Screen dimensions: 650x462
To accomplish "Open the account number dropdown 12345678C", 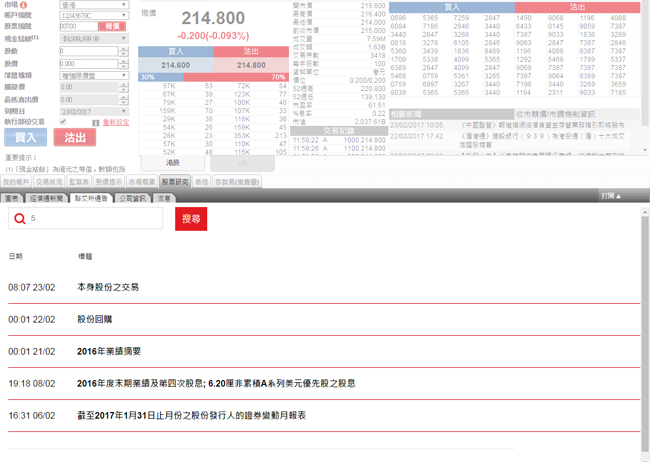I will click(x=94, y=16).
